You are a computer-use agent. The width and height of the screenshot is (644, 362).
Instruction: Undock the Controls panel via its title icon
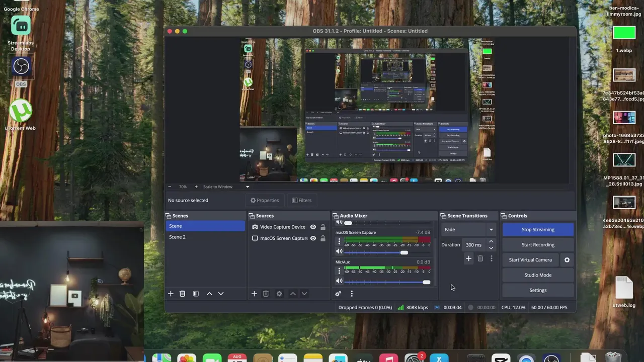pos(504,216)
